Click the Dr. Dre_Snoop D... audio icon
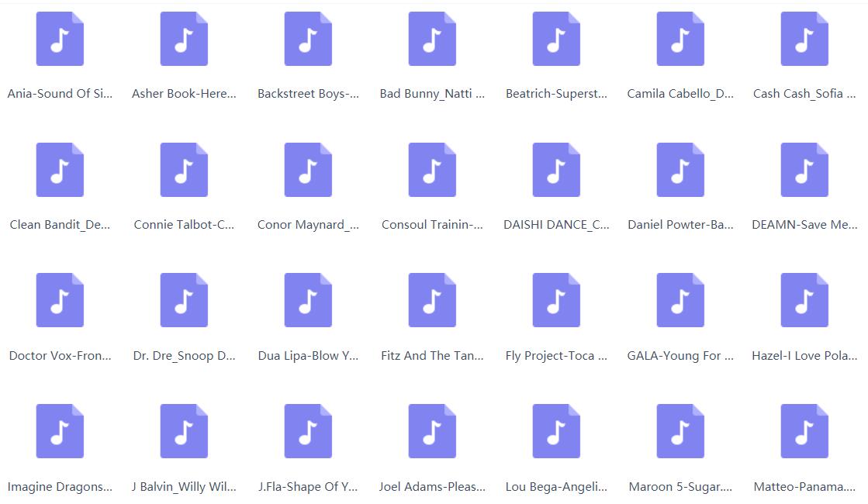 point(184,300)
